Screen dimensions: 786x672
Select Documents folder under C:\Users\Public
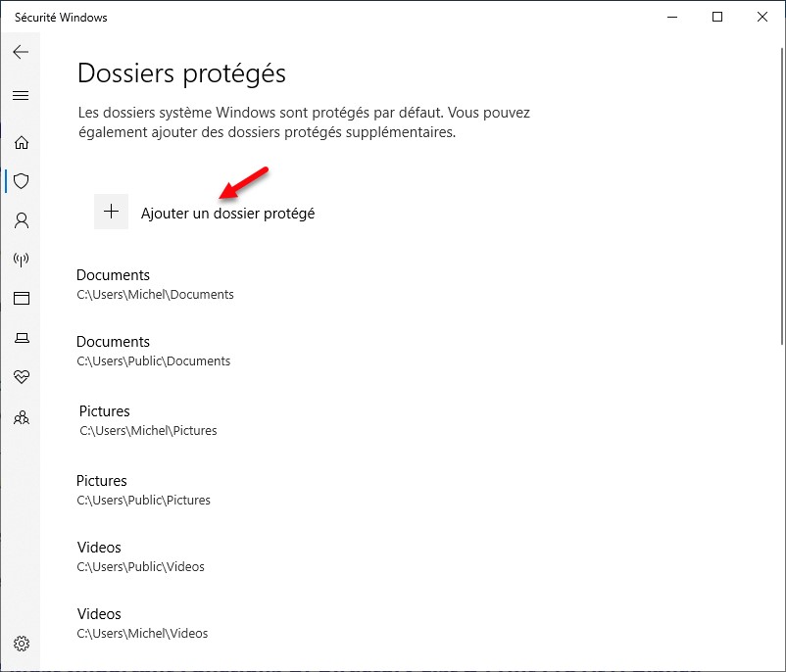(x=153, y=351)
